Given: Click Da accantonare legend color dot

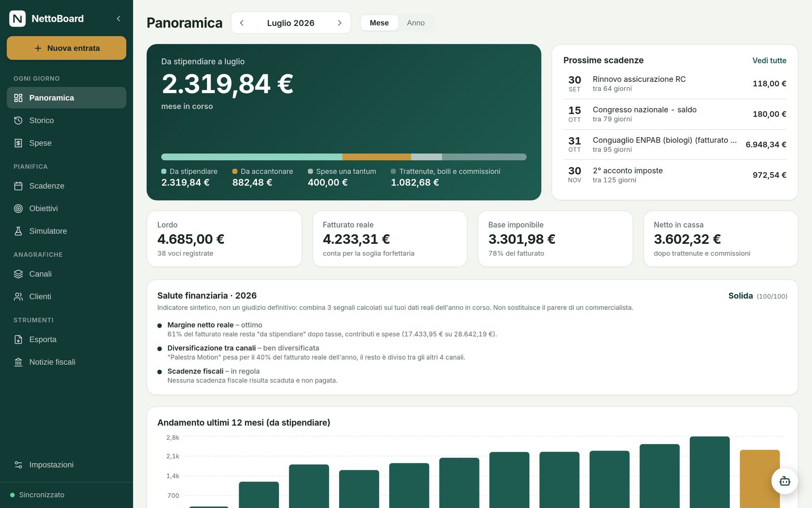Looking at the screenshot, I should [235, 171].
